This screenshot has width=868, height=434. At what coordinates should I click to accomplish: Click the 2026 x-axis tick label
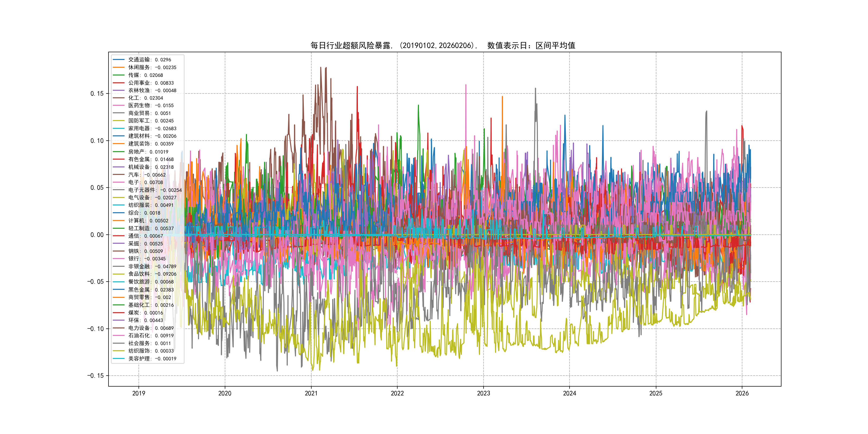click(742, 393)
